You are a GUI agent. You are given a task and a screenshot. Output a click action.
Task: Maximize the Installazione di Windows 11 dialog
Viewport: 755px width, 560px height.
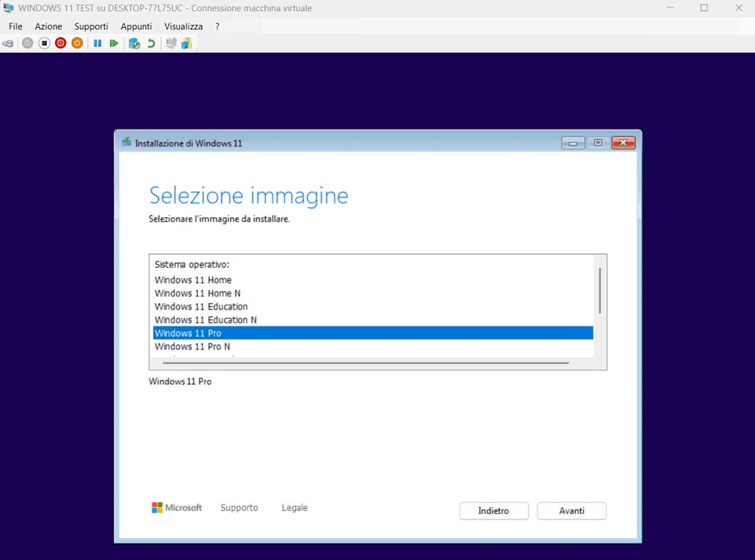coord(598,143)
